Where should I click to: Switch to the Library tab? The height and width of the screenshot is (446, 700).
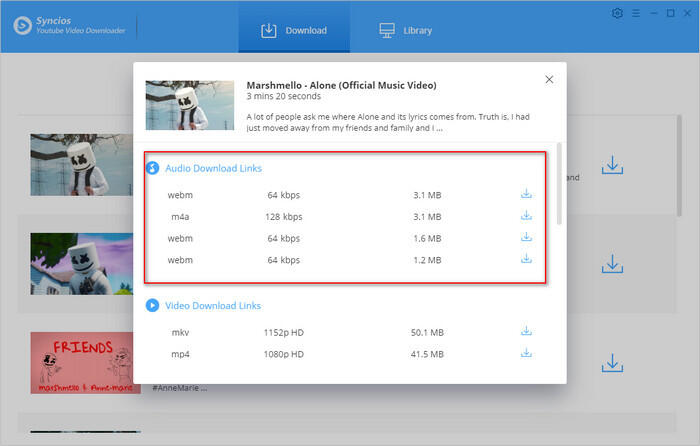[x=405, y=30]
